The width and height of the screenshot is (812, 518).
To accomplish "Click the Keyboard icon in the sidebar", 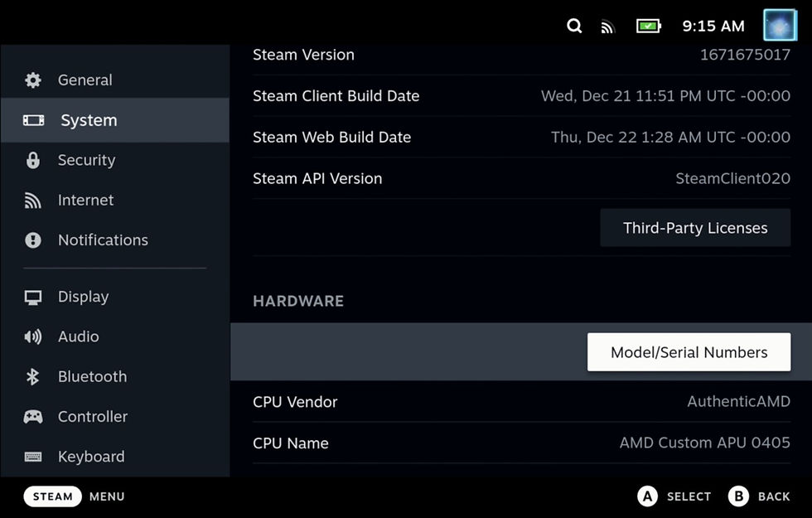I will point(33,457).
